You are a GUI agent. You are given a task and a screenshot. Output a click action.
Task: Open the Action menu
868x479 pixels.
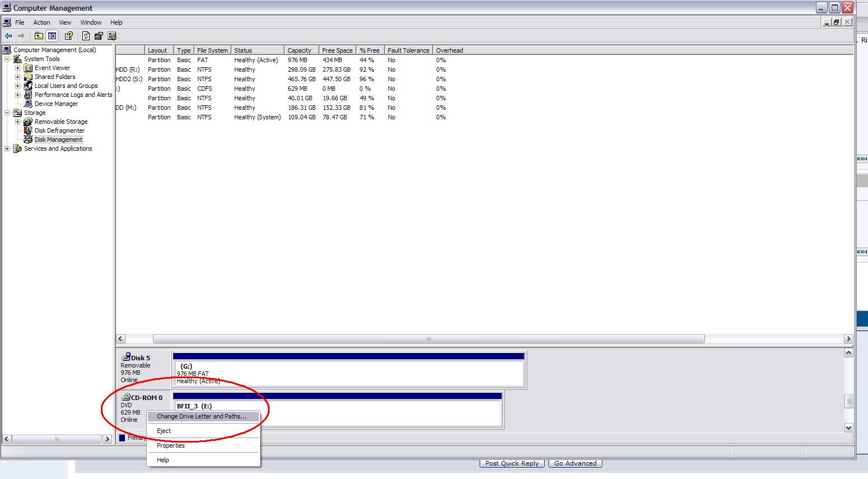point(41,22)
